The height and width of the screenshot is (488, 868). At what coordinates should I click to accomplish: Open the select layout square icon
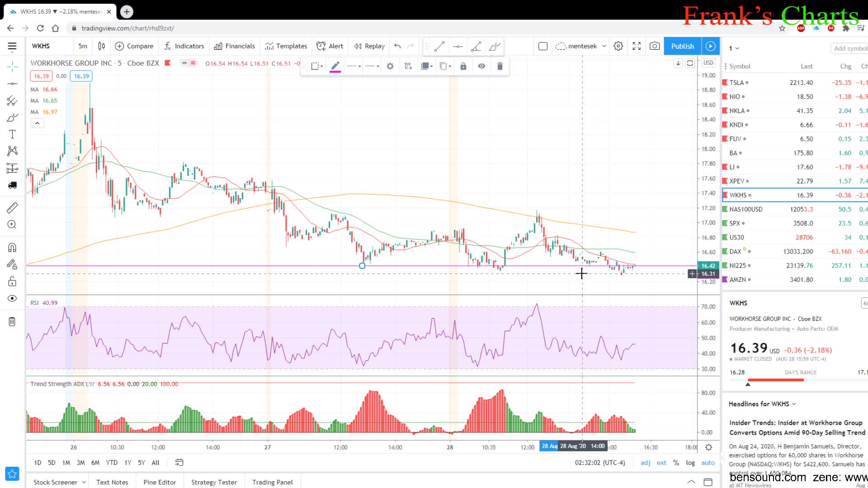click(543, 46)
